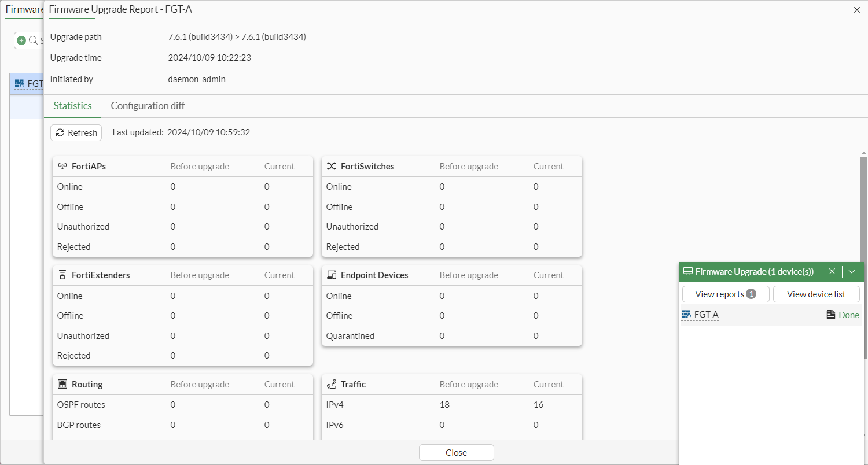Screen dimensions: 868x465
Task: Click the Done document icon next to FGT-A
Action: tap(832, 315)
